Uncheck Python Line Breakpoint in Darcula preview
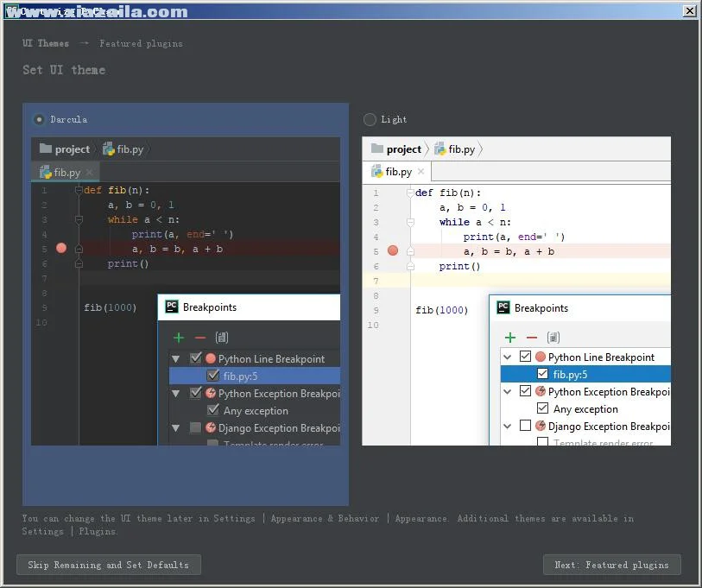 click(x=196, y=357)
